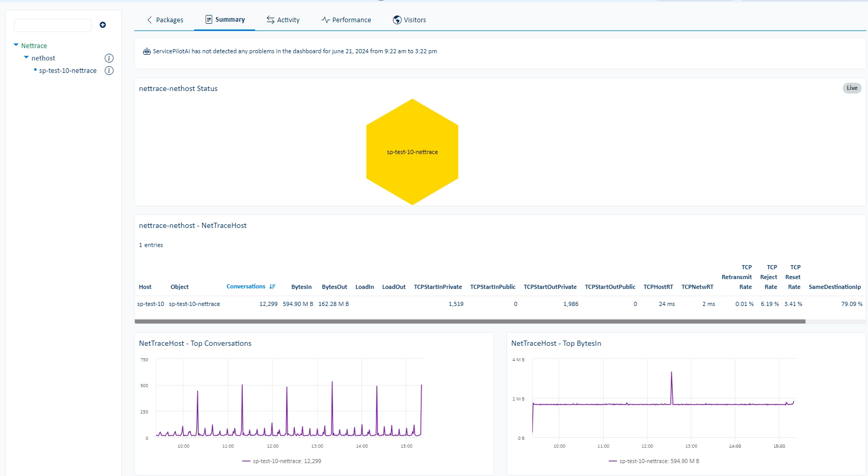Click the Activity arrows icon

(x=271, y=20)
